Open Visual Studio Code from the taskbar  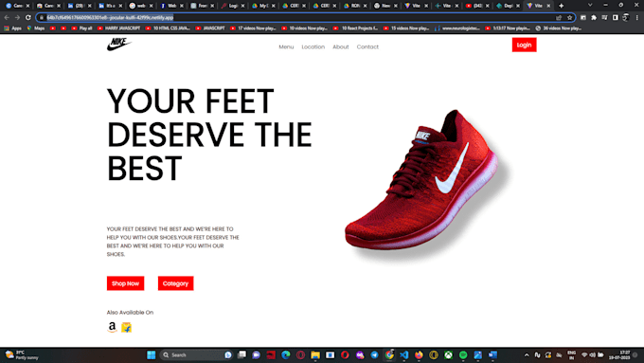404,354
